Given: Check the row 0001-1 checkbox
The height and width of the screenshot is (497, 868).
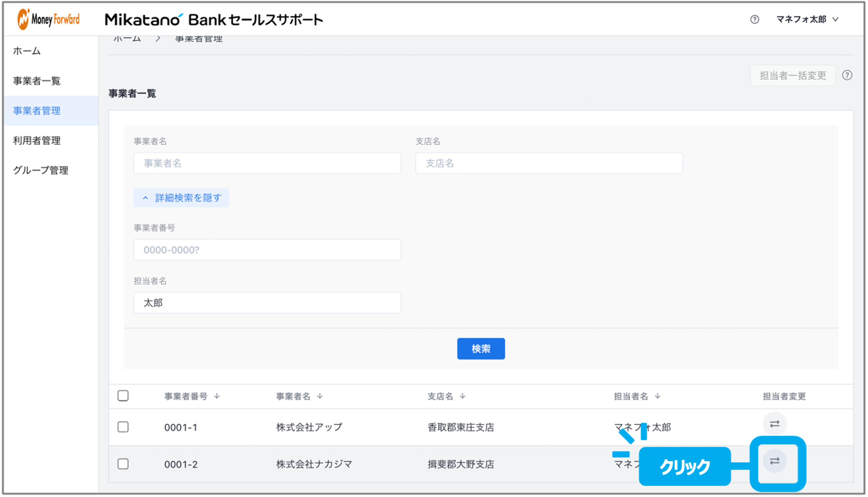Looking at the screenshot, I should coord(123,427).
